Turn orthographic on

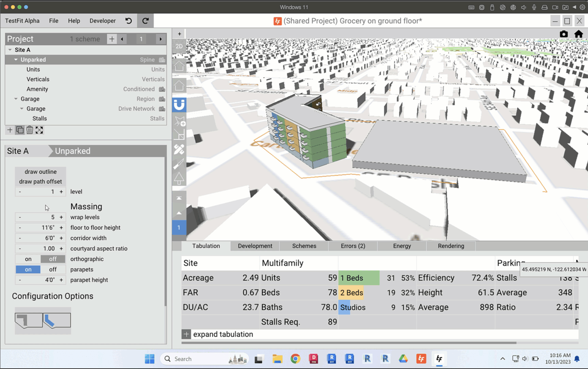click(28, 259)
